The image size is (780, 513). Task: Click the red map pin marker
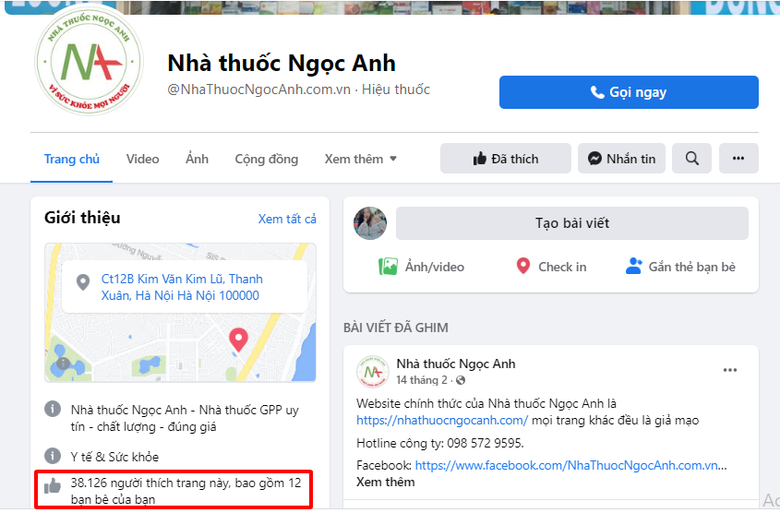[238, 339]
